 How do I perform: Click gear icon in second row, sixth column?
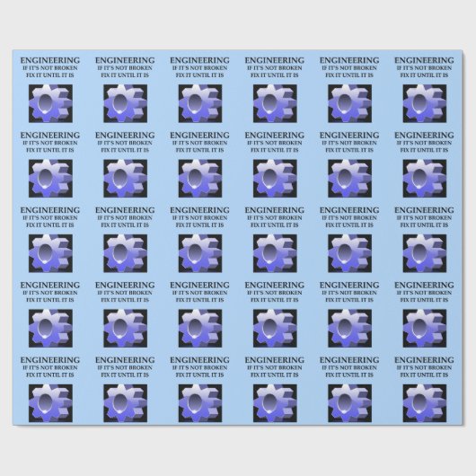[x=425, y=179]
